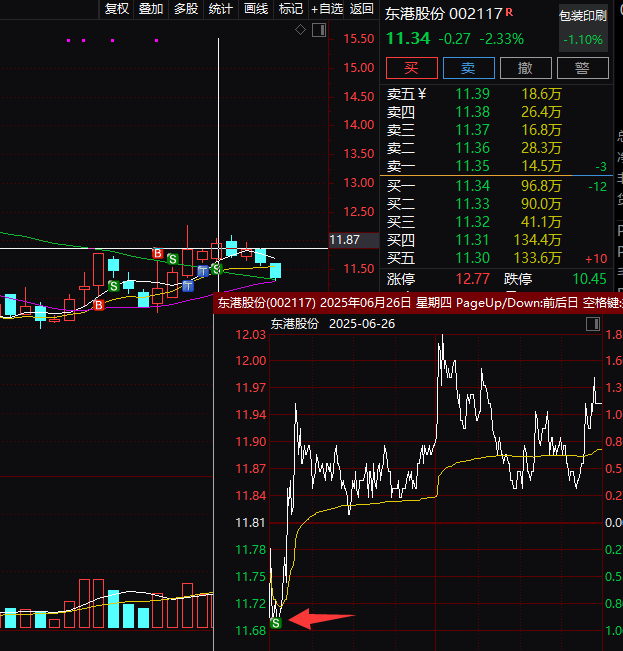
Task: Click the 买一 order change -12
Action: (598, 187)
